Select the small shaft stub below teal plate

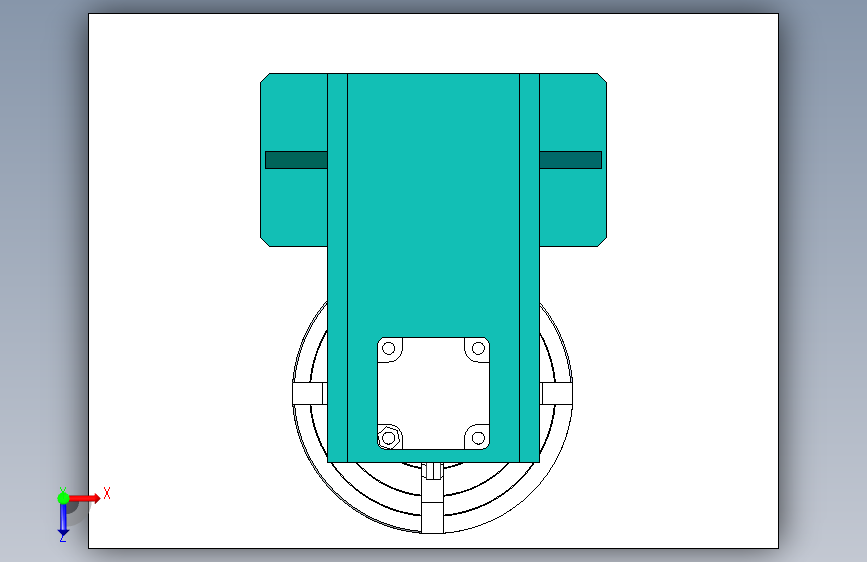point(432,471)
